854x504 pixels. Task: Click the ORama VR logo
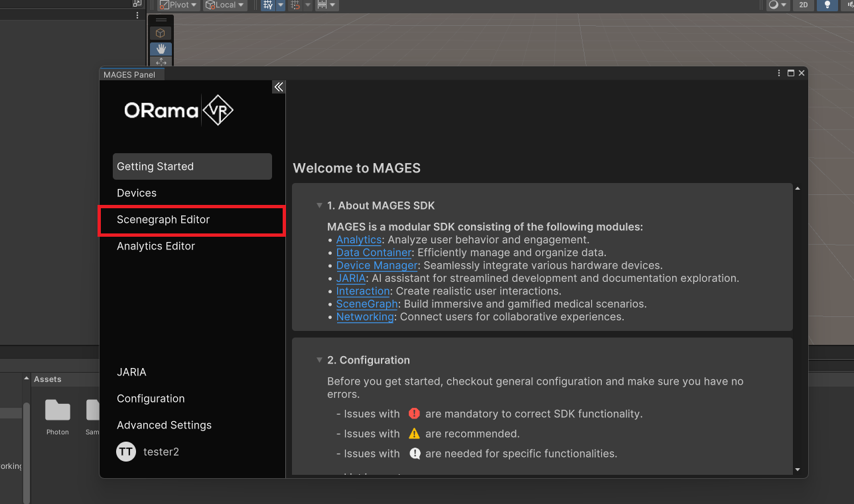(179, 110)
